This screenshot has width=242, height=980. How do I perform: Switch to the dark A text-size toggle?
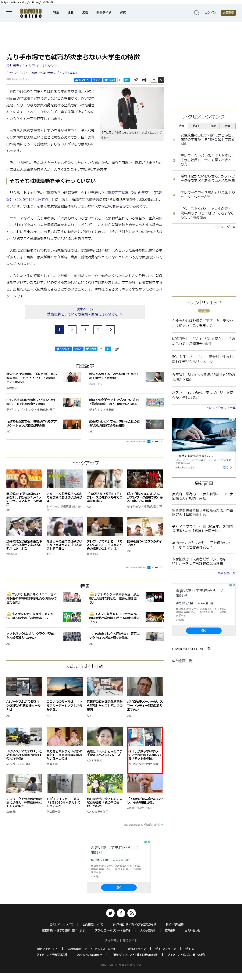tap(160, 80)
